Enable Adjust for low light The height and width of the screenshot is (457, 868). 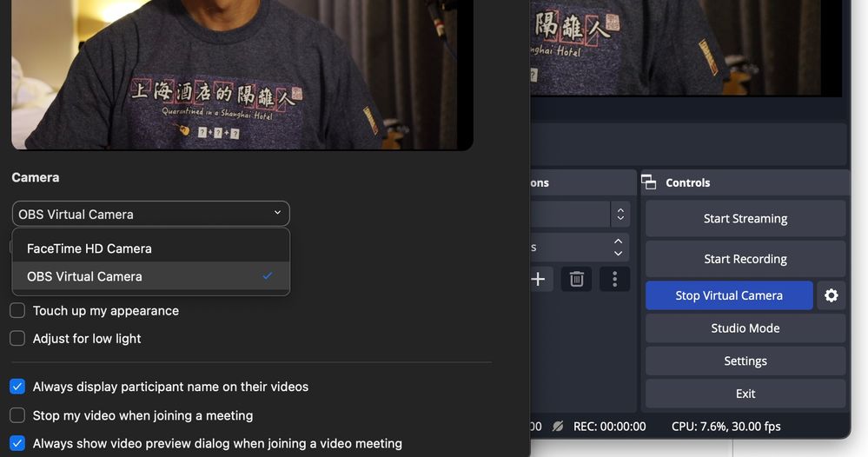tap(17, 338)
